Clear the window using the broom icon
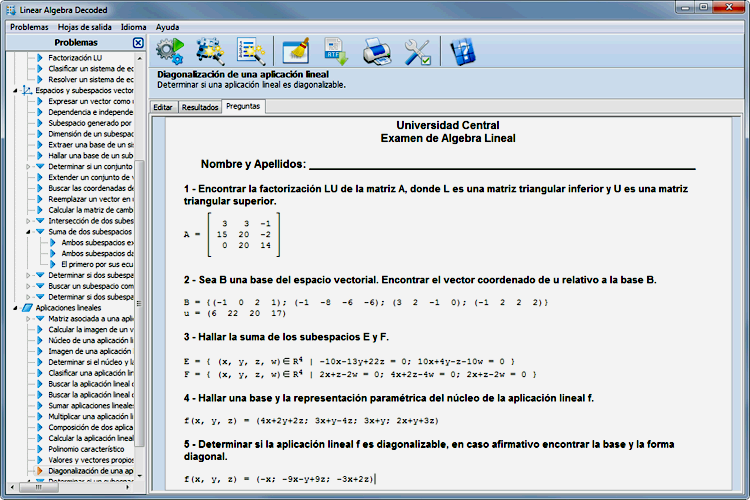This screenshot has height=500, width=750. pos(296,52)
